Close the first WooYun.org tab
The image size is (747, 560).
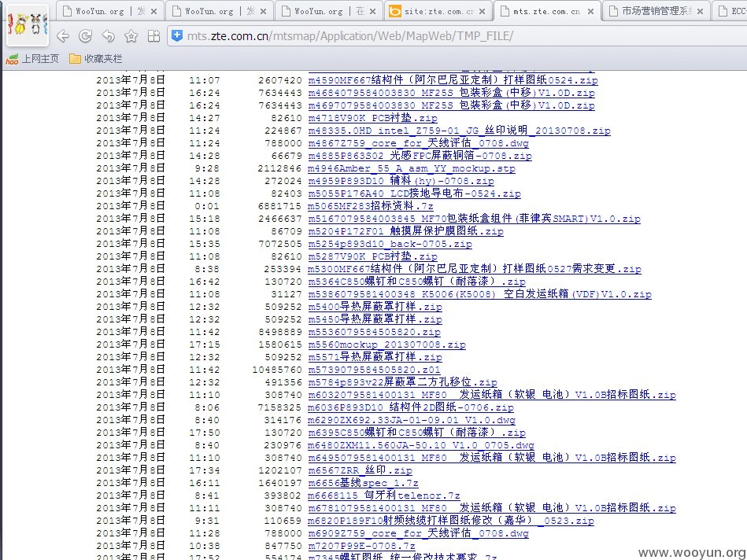pyautogui.click(x=153, y=12)
